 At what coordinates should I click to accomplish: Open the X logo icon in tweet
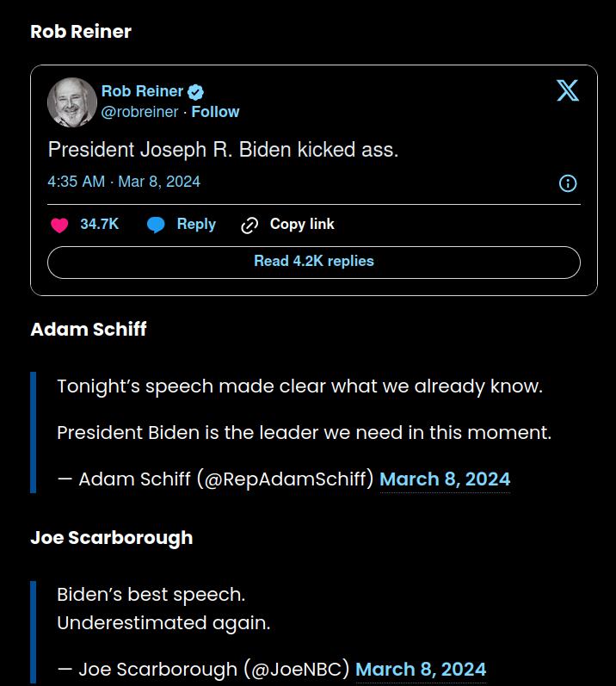[x=568, y=90]
